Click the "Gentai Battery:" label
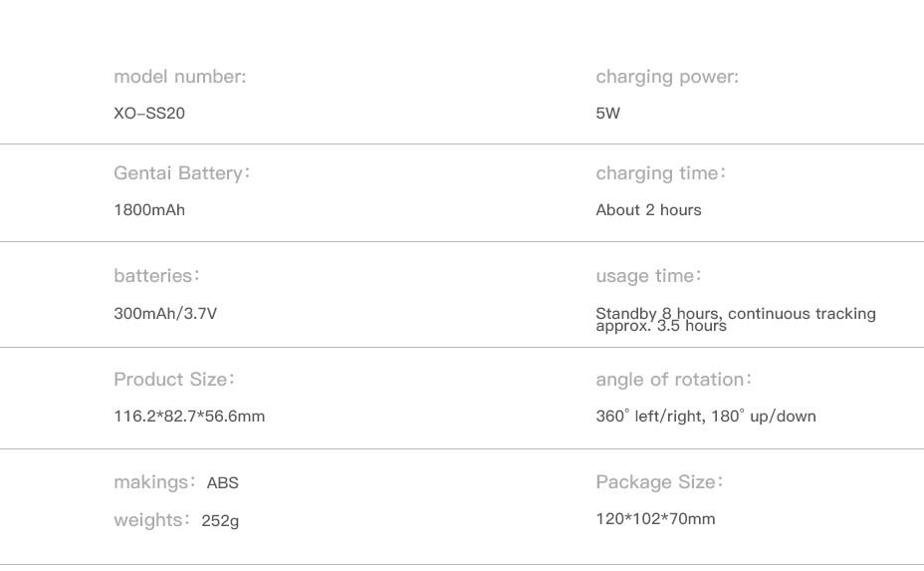The image size is (924, 571). (x=181, y=173)
